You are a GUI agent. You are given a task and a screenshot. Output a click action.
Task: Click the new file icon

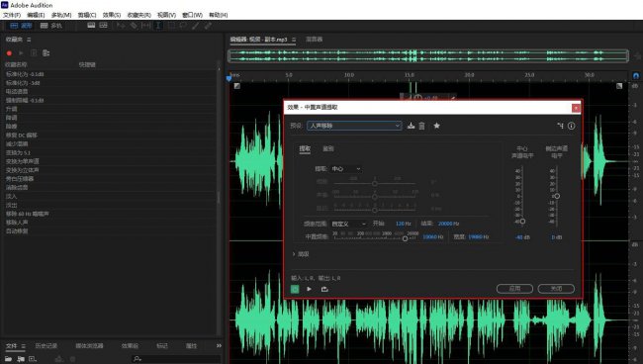33,359
